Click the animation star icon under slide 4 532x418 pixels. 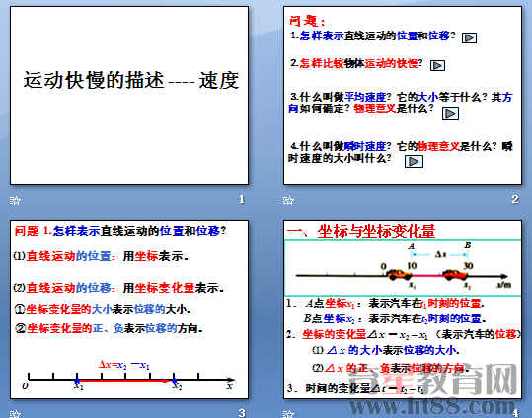tap(288, 414)
